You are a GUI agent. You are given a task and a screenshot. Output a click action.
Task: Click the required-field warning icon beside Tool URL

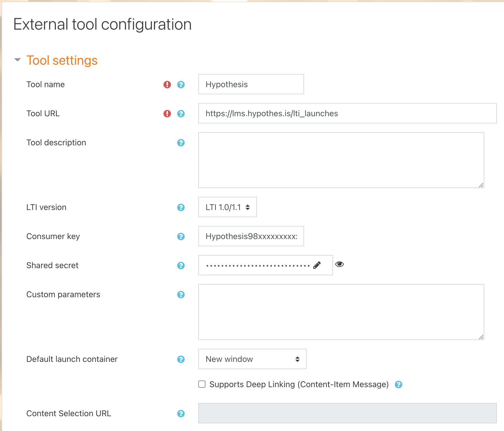pyautogui.click(x=167, y=114)
